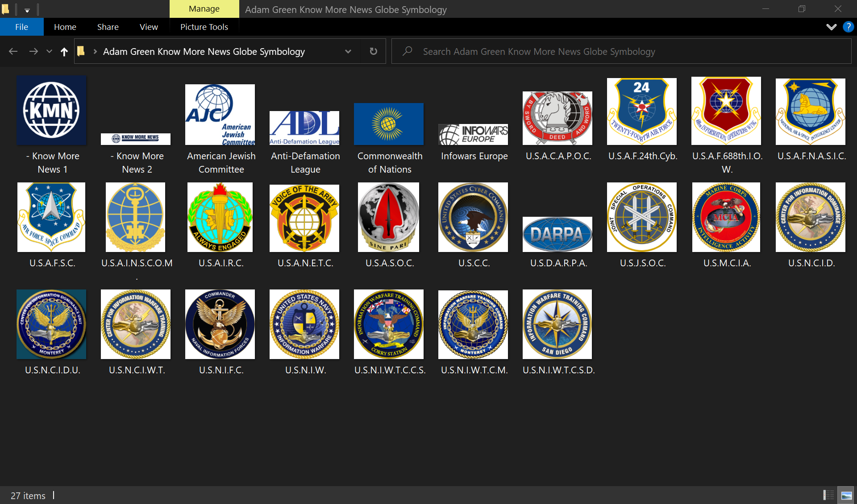Select the U.S.N.C.I.W.T. training seal
Screen dimensions: 857x504
pyautogui.click(x=136, y=324)
